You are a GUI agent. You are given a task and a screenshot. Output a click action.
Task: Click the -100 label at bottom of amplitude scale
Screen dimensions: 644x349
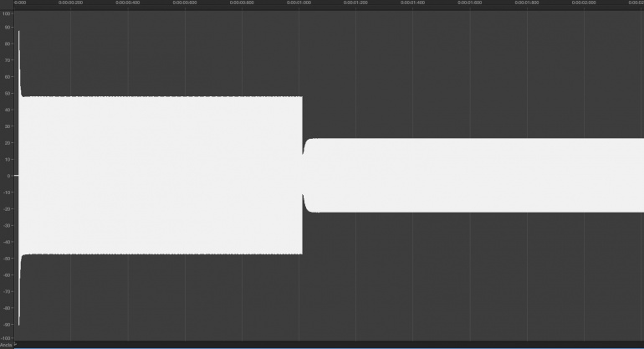point(6,338)
